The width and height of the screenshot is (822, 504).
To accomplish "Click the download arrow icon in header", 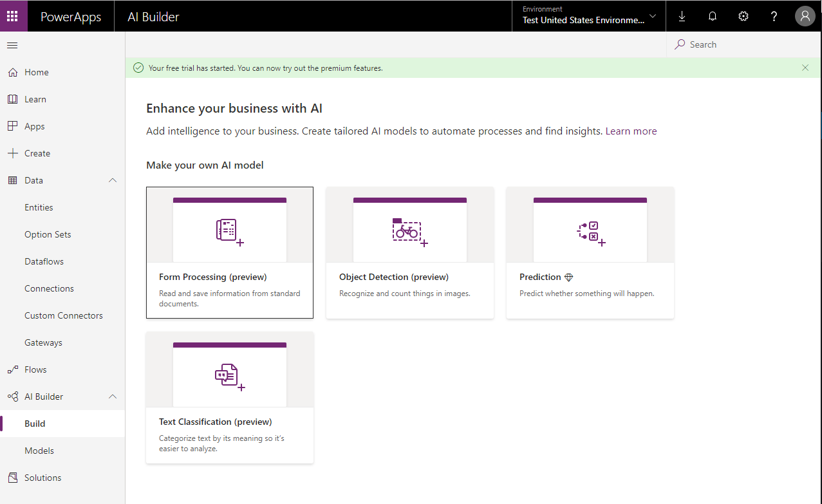I will 682,17.
